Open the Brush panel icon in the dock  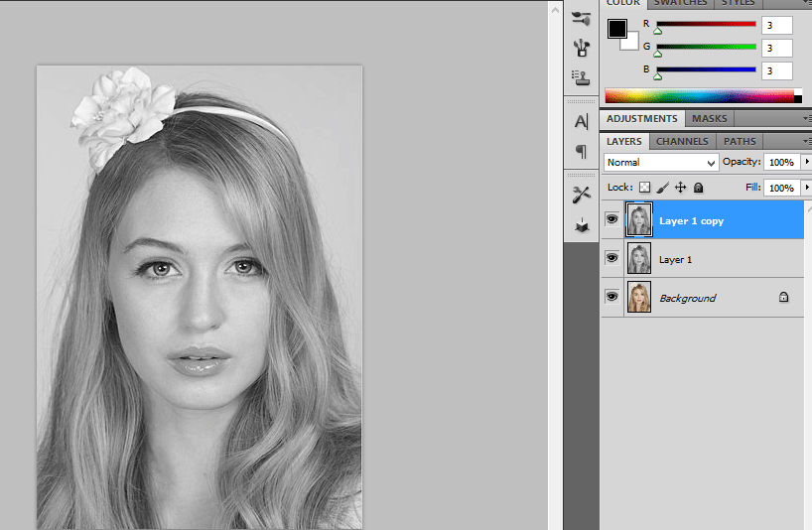pos(582,19)
